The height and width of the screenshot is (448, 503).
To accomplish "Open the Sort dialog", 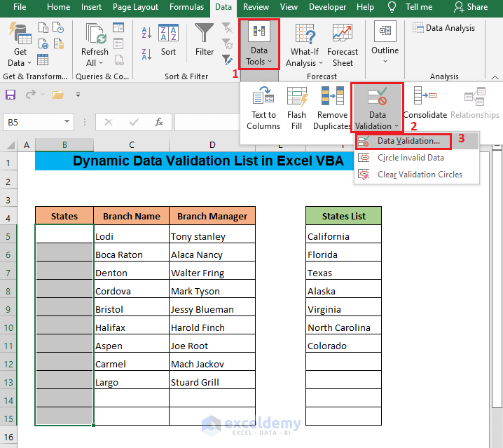I will pyautogui.click(x=168, y=40).
